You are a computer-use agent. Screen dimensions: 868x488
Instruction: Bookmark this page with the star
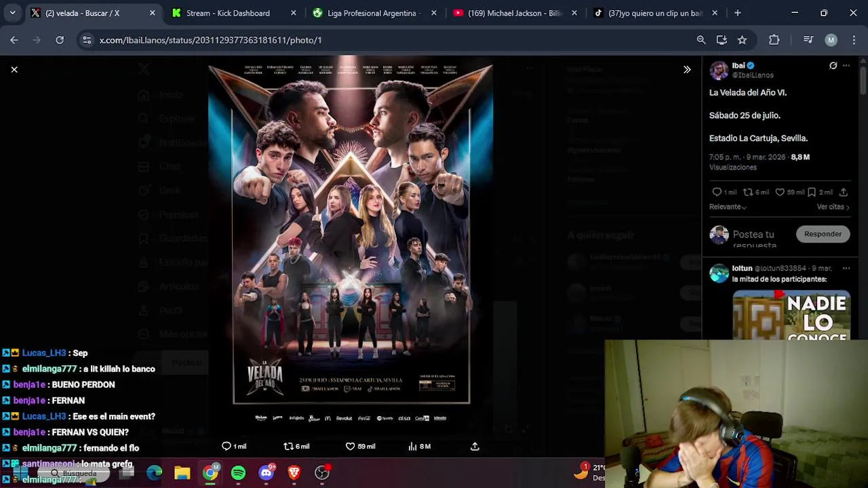(x=742, y=40)
